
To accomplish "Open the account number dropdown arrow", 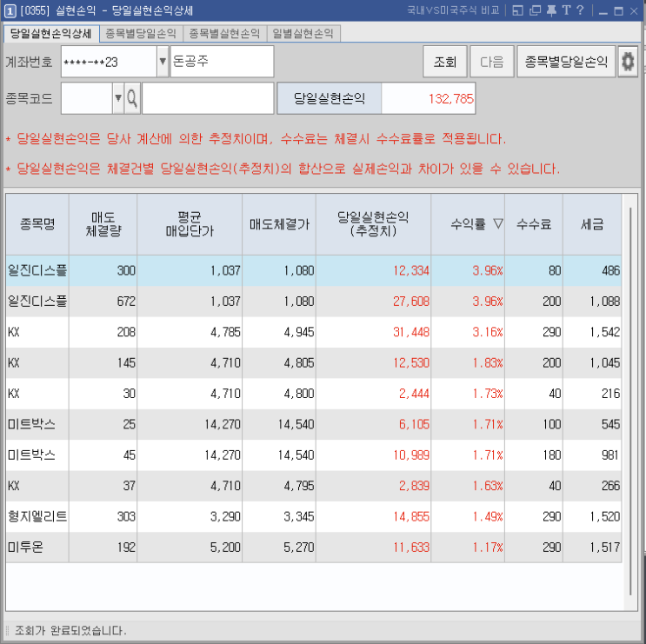I will point(163,62).
